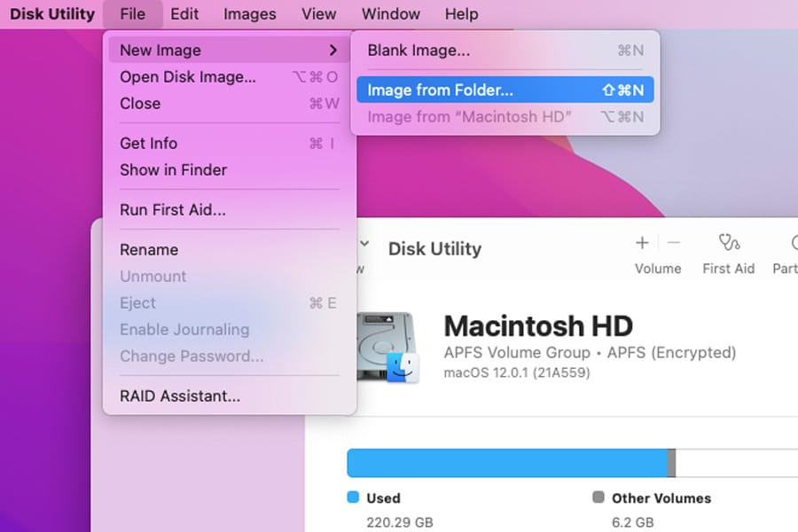Select Show in Finder

coord(229,169)
